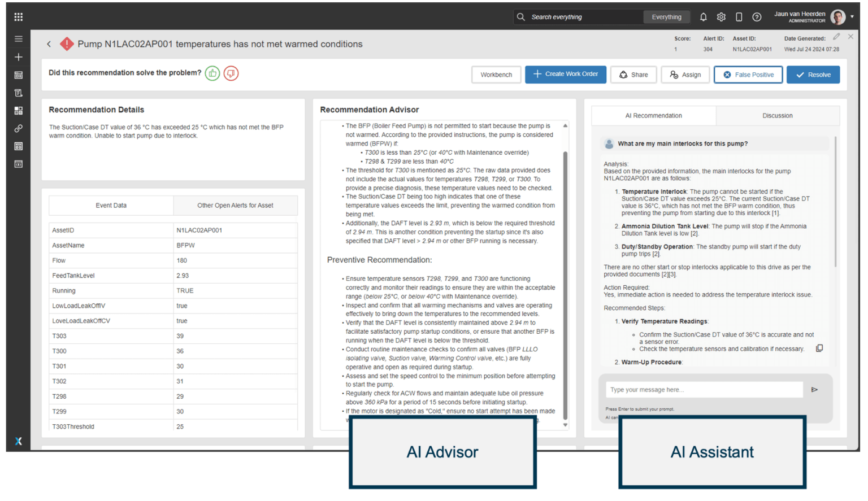Switch to the Discussion tab
This screenshot has height=501, width=868.
[777, 116]
